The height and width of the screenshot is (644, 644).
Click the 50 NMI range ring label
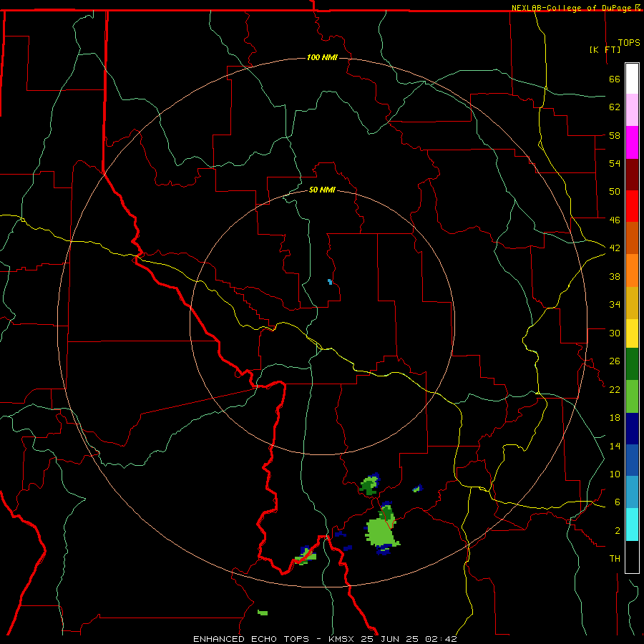(322, 190)
